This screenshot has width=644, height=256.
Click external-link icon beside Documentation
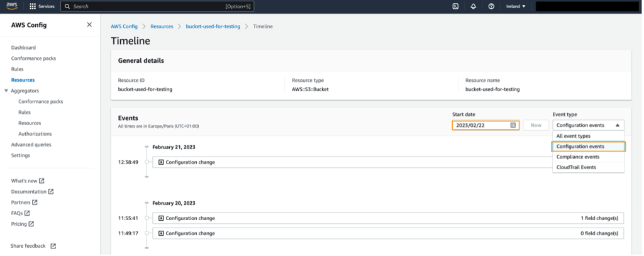51,191
